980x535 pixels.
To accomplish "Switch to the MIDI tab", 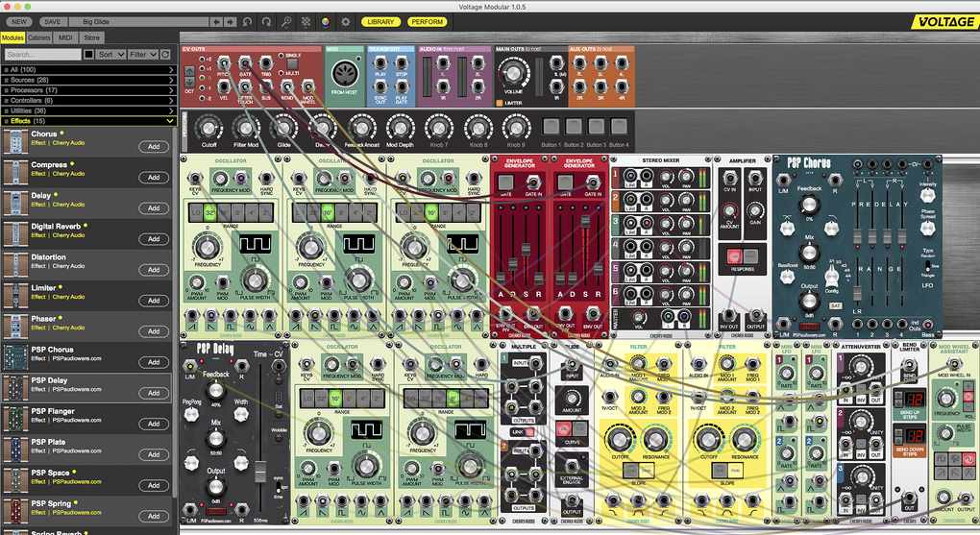I will 65,37.
